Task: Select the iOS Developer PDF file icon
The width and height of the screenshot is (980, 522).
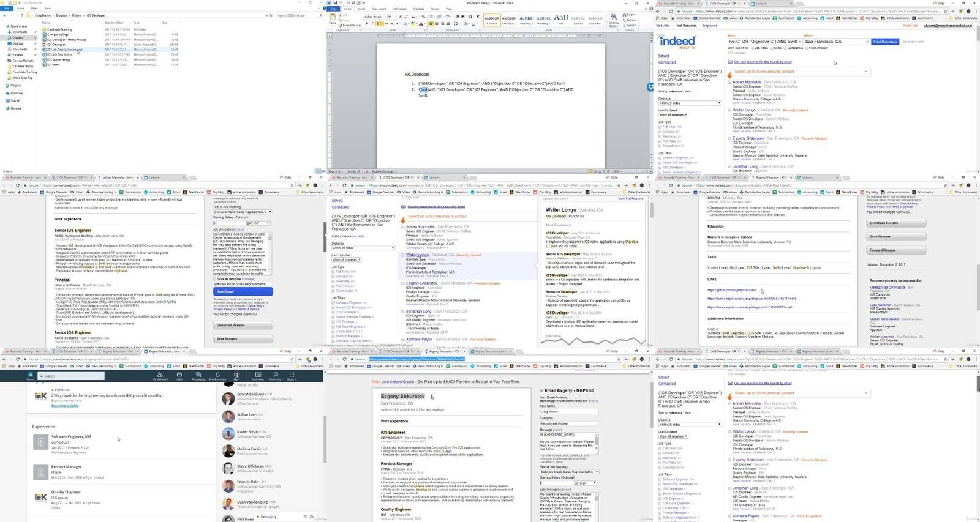Action: tap(45, 45)
